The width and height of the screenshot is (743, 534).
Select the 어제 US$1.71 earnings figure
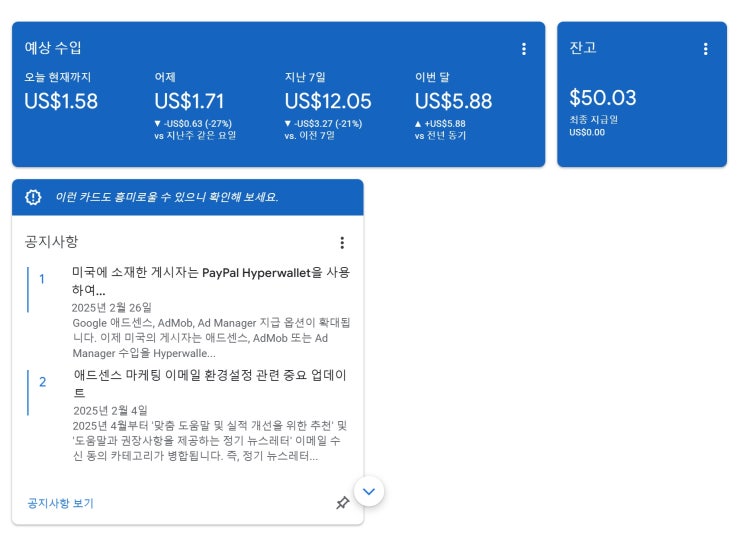[189, 101]
